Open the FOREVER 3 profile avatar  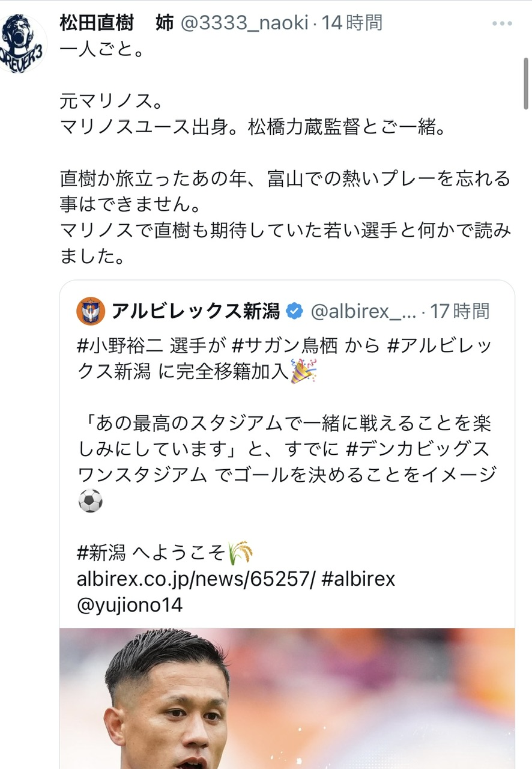point(23,43)
